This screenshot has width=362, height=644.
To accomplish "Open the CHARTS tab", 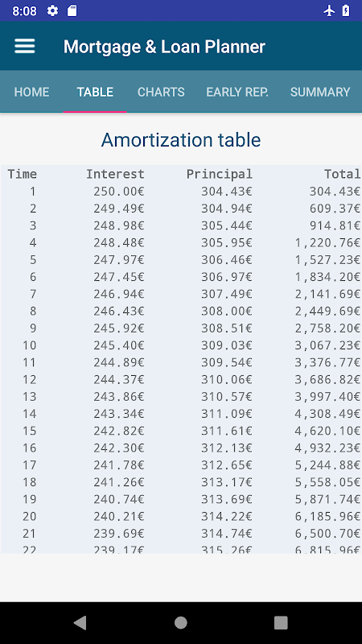I will pos(161,92).
